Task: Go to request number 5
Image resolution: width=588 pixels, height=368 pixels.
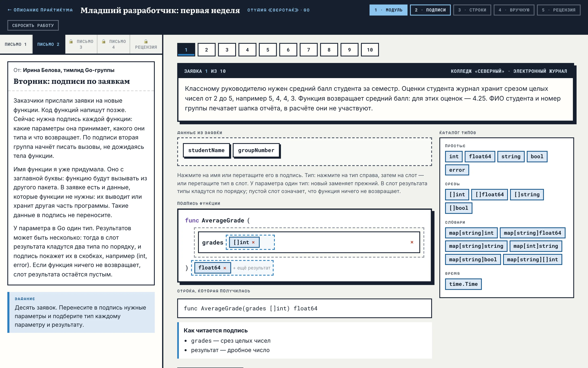Action: (x=268, y=50)
